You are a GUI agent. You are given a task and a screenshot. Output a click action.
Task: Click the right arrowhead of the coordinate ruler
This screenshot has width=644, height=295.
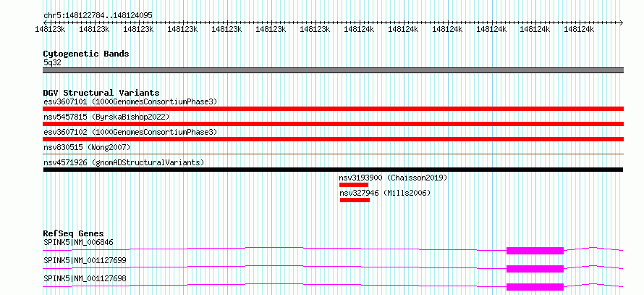pos(621,22)
